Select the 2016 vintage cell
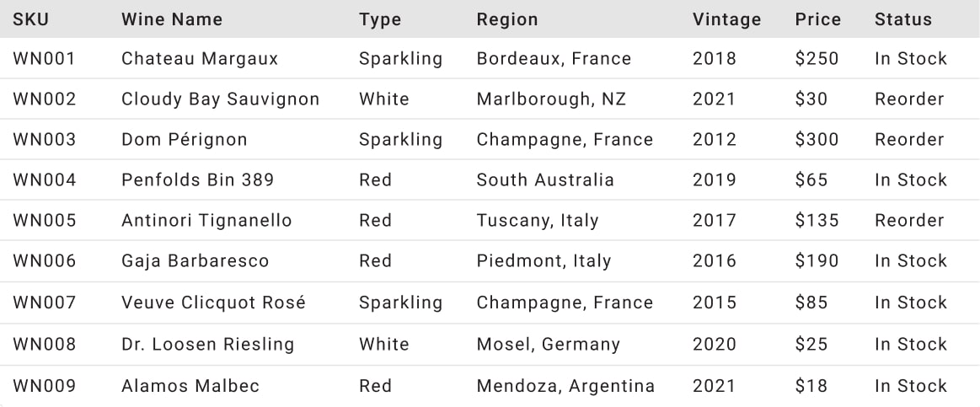Screen dimensions: 980x407 (715, 260)
